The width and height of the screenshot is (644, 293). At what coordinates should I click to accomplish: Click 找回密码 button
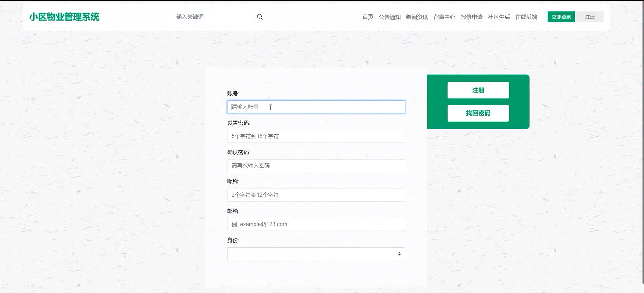[478, 113]
